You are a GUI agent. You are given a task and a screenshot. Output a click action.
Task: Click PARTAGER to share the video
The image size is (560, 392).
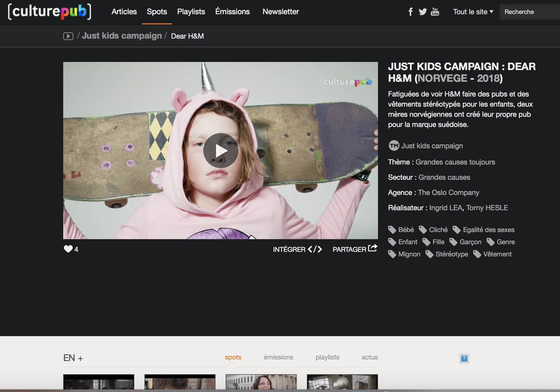[349, 249]
